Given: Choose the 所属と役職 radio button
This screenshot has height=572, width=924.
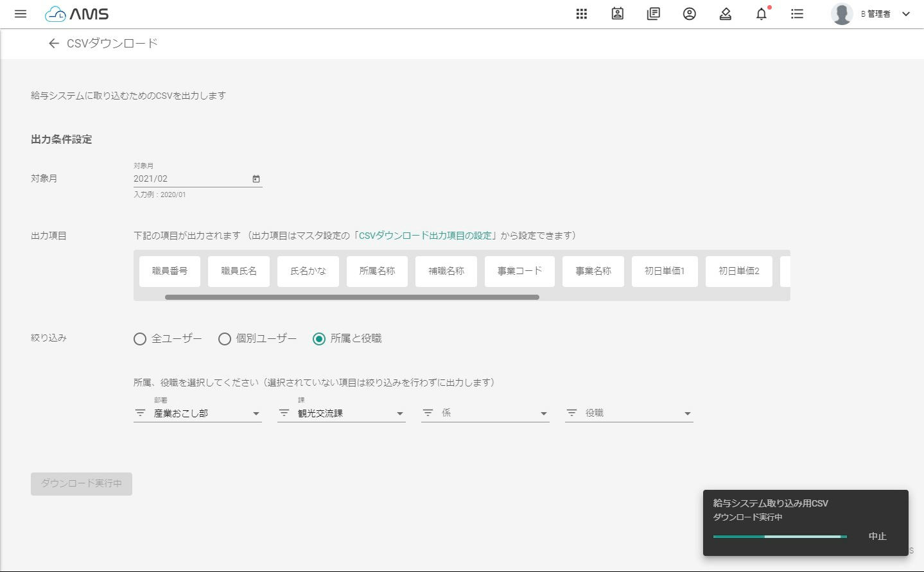Looking at the screenshot, I should click(319, 339).
